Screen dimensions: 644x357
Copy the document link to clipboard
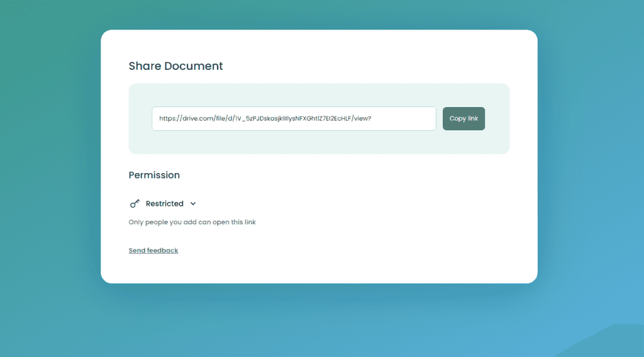point(464,118)
